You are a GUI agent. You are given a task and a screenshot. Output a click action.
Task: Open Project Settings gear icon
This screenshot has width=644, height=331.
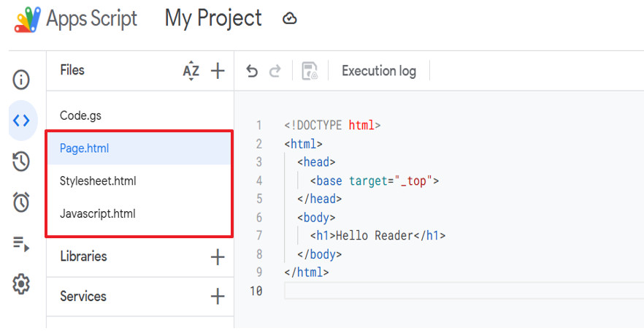pyautogui.click(x=21, y=284)
